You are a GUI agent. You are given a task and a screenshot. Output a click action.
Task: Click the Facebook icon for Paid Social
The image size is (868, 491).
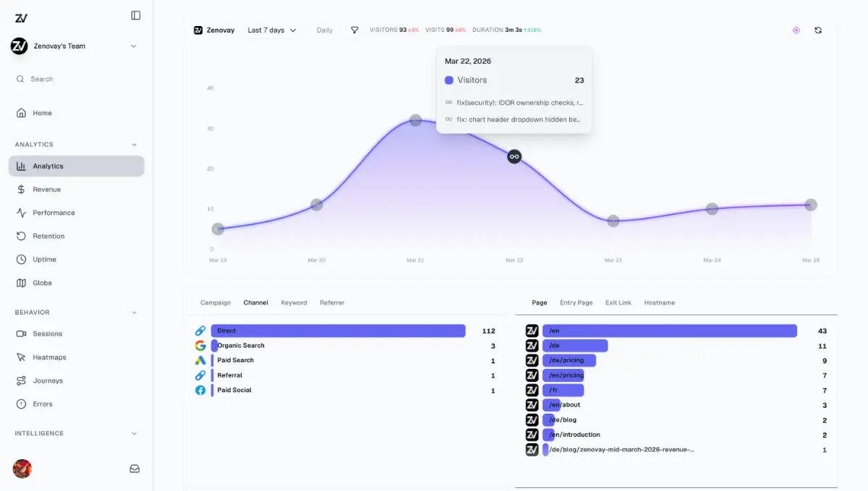tap(200, 390)
